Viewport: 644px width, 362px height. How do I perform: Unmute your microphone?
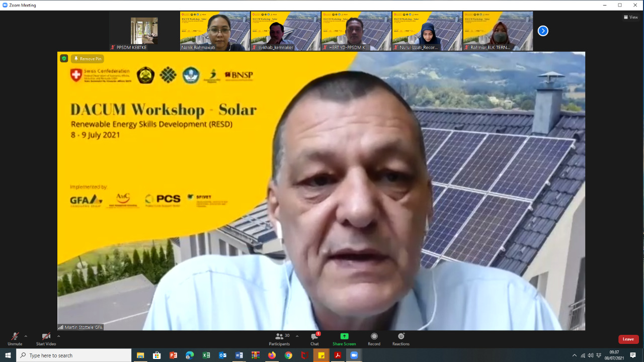coord(14,338)
